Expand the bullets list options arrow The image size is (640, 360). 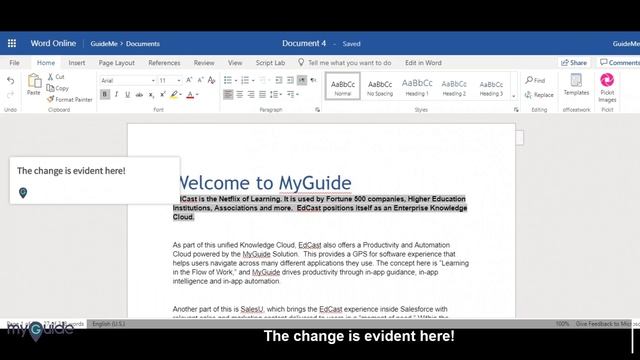coord(236,81)
